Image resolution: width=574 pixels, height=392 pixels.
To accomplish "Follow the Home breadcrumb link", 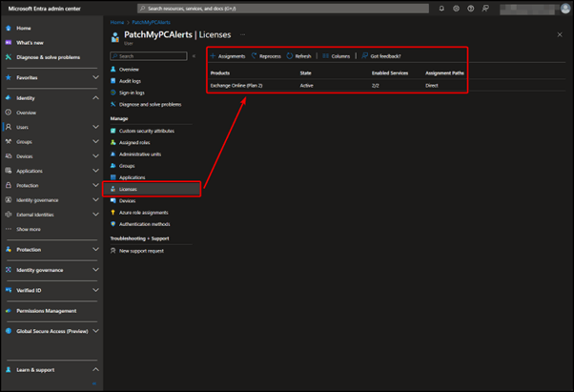I will click(117, 22).
